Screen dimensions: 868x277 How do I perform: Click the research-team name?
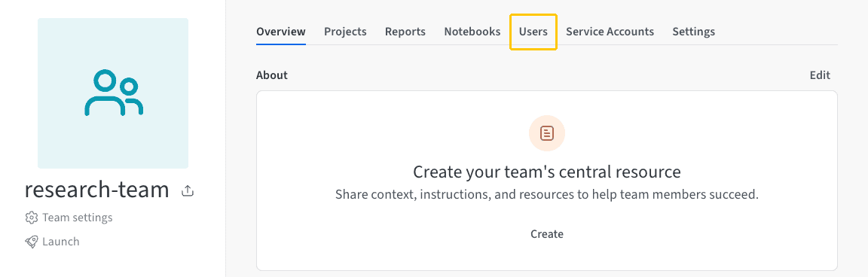point(97,190)
